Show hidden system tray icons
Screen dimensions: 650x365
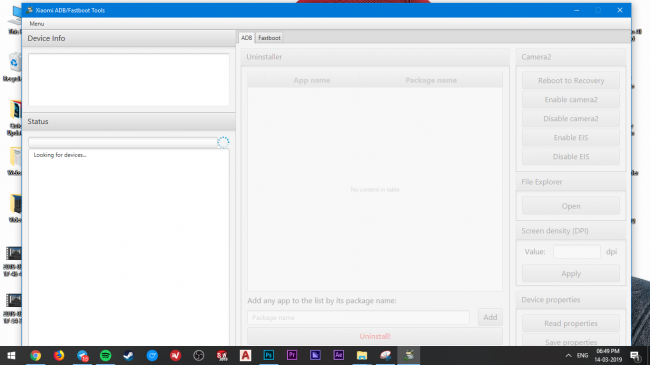coord(568,355)
